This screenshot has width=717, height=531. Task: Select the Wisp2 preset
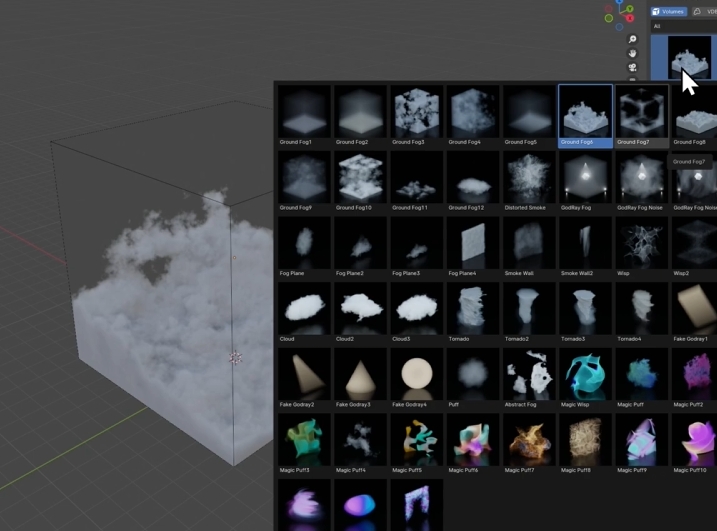694,247
